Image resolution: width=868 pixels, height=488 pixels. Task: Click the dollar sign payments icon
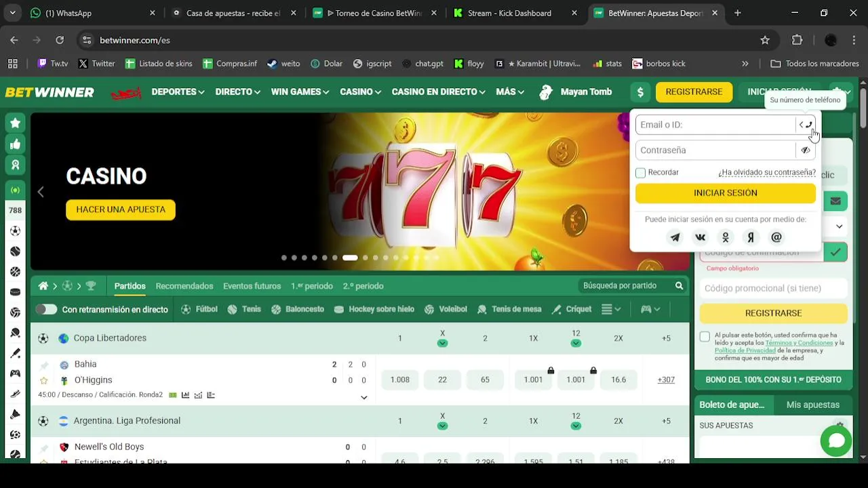click(640, 91)
